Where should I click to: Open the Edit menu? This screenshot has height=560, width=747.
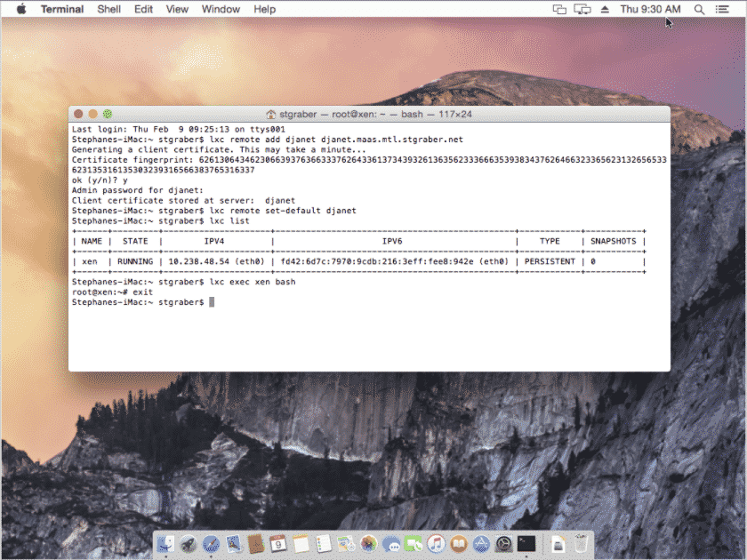[143, 9]
